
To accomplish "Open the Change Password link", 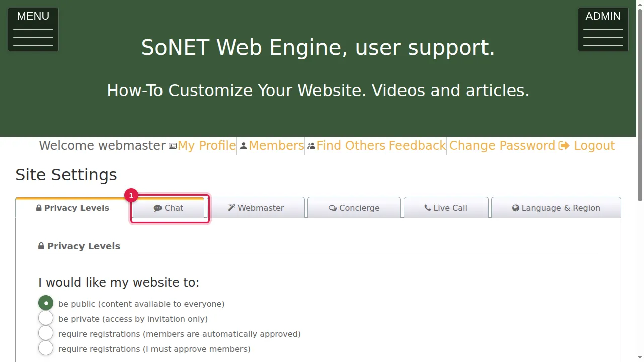I will coord(502,146).
